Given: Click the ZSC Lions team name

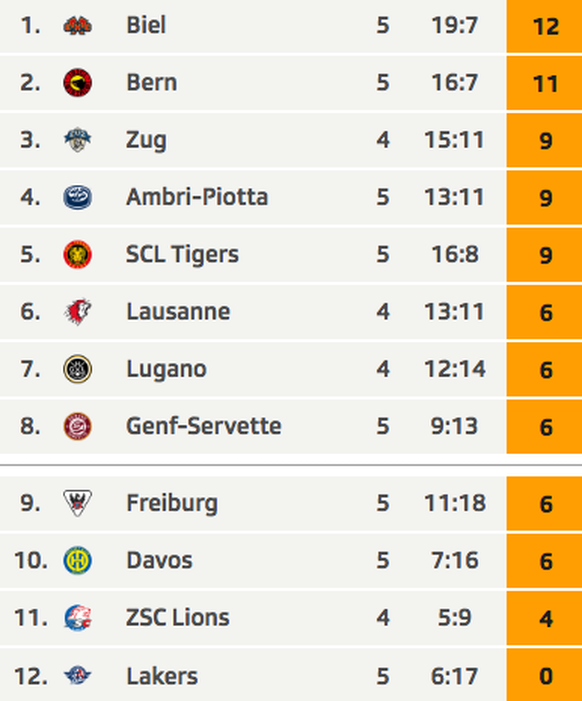Looking at the screenshot, I should [x=178, y=617].
